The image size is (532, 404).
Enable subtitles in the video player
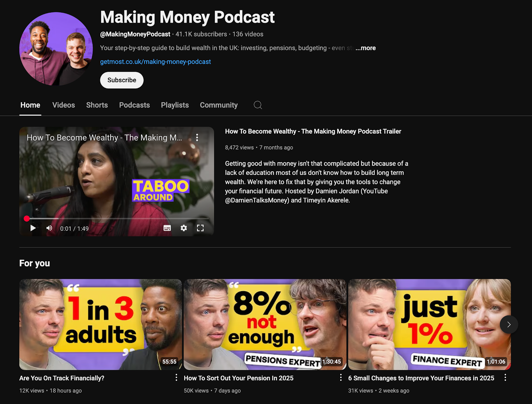coord(167,228)
